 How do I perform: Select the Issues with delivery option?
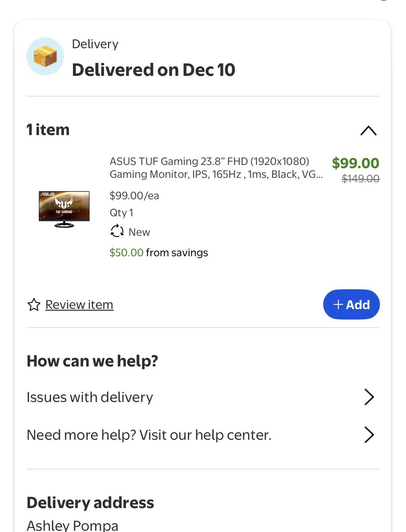pyautogui.click(x=203, y=397)
